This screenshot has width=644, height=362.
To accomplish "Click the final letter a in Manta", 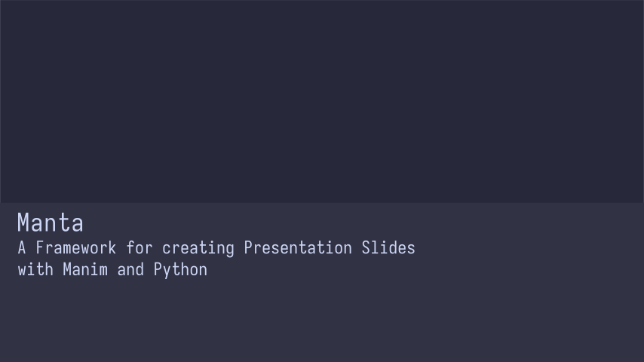I will coord(77,225).
